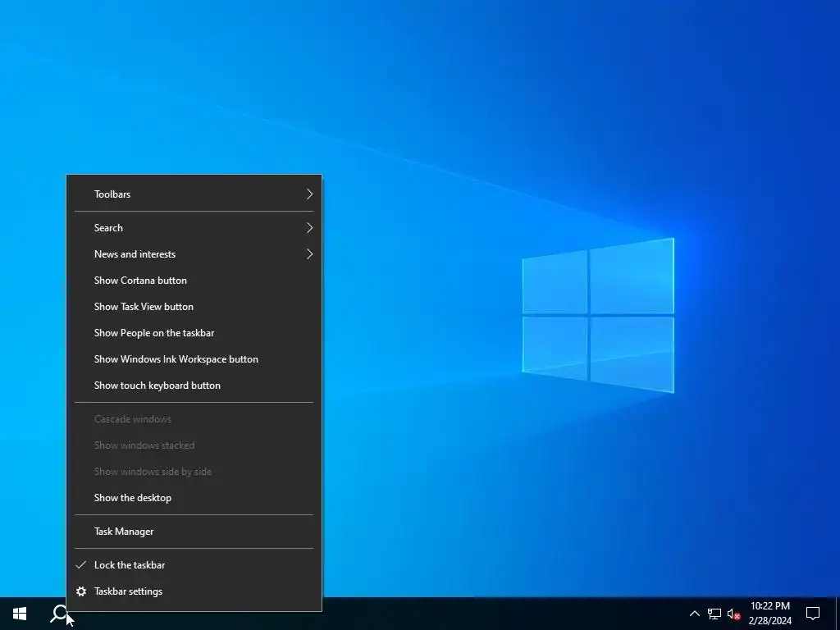Open the Action Center notifications icon
840x630 pixels.
pyautogui.click(x=813, y=614)
